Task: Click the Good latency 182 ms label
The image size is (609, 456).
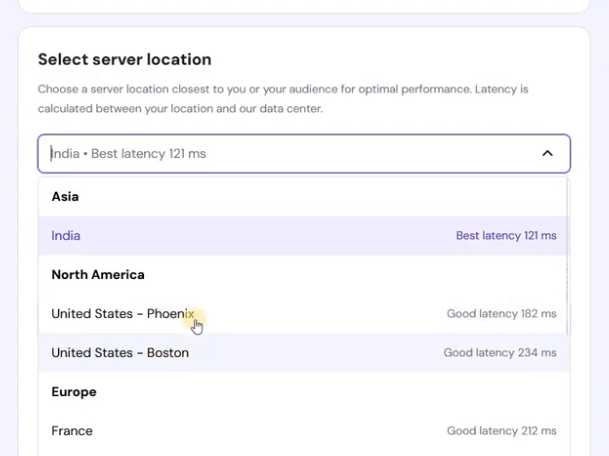Action: tap(501, 314)
